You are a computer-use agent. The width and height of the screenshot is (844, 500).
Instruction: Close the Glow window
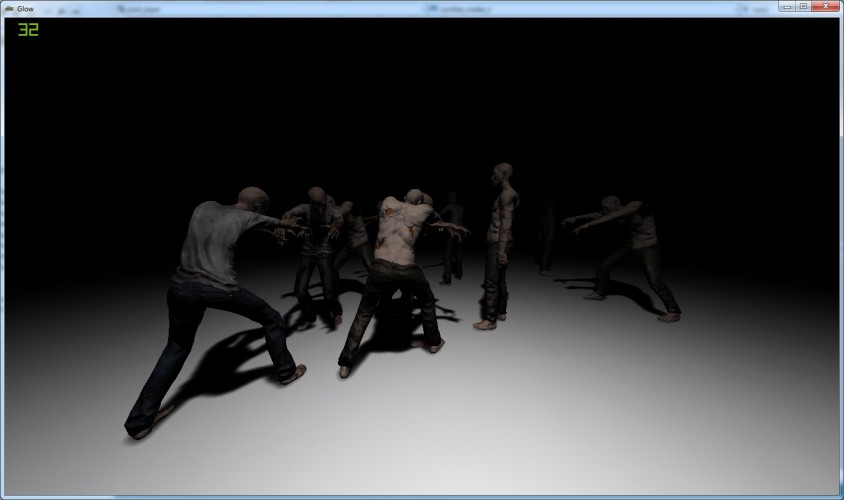(x=826, y=6)
